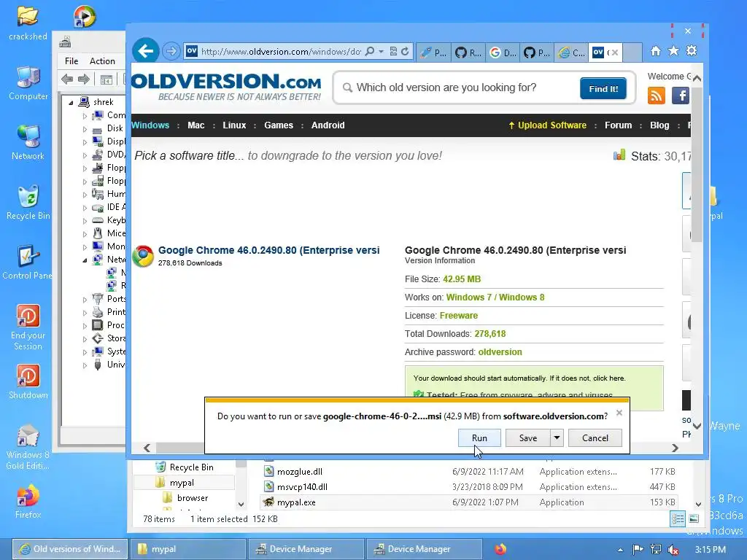Switch to the mypal taskbar window
Image resolution: width=747 pixels, height=560 pixels.
[187, 549]
